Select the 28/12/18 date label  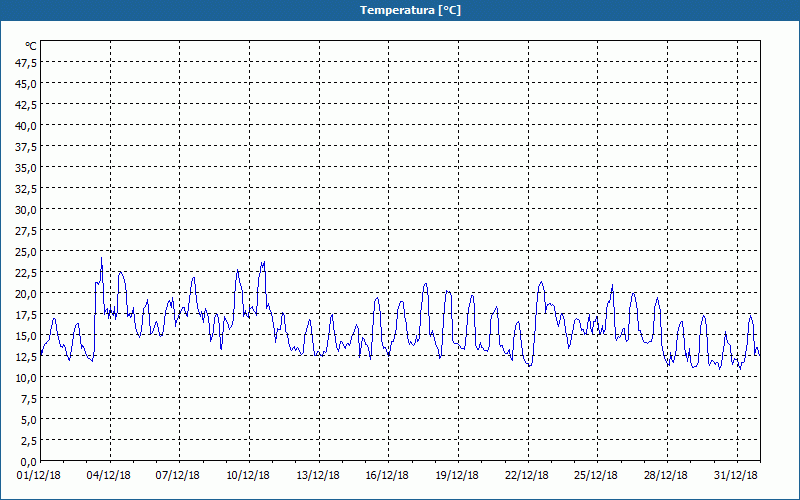point(666,475)
